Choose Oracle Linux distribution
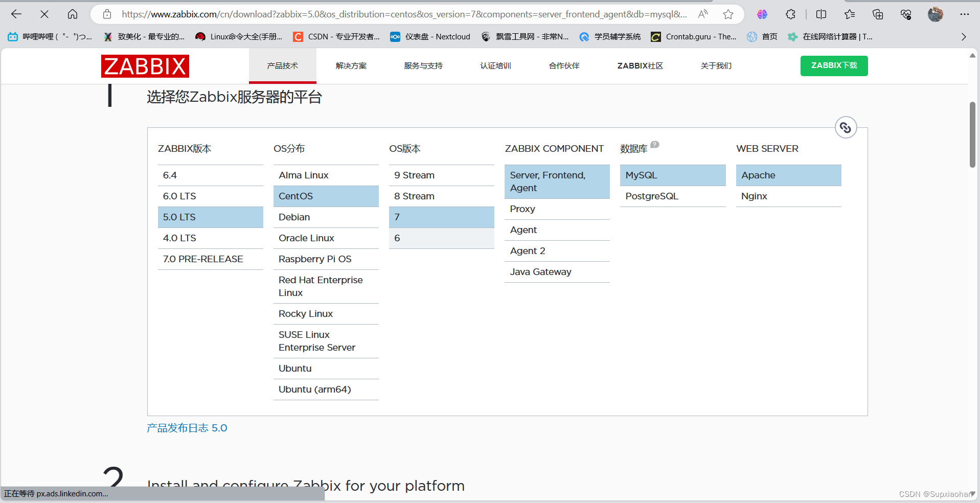 [x=326, y=238]
